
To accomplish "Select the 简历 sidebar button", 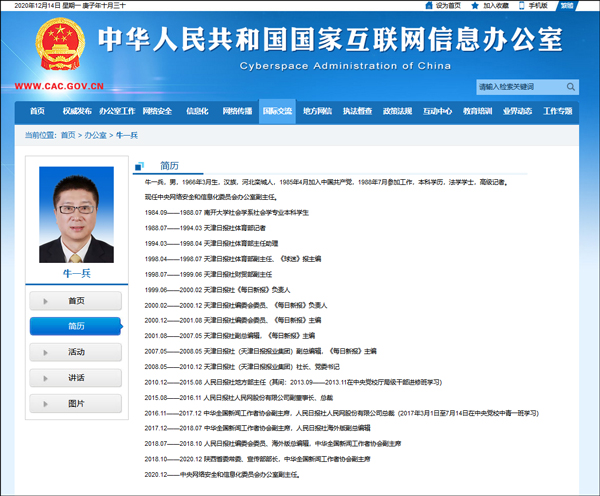I will [x=75, y=326].
